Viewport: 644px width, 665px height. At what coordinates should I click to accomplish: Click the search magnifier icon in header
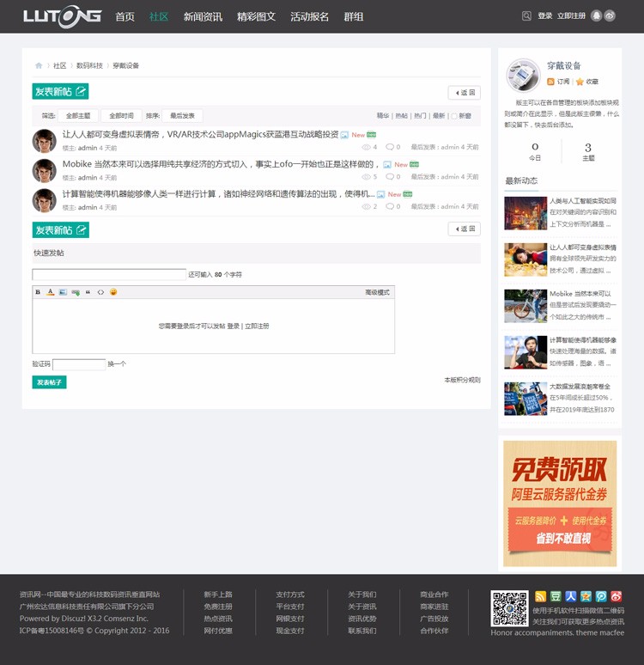point(526,16)
